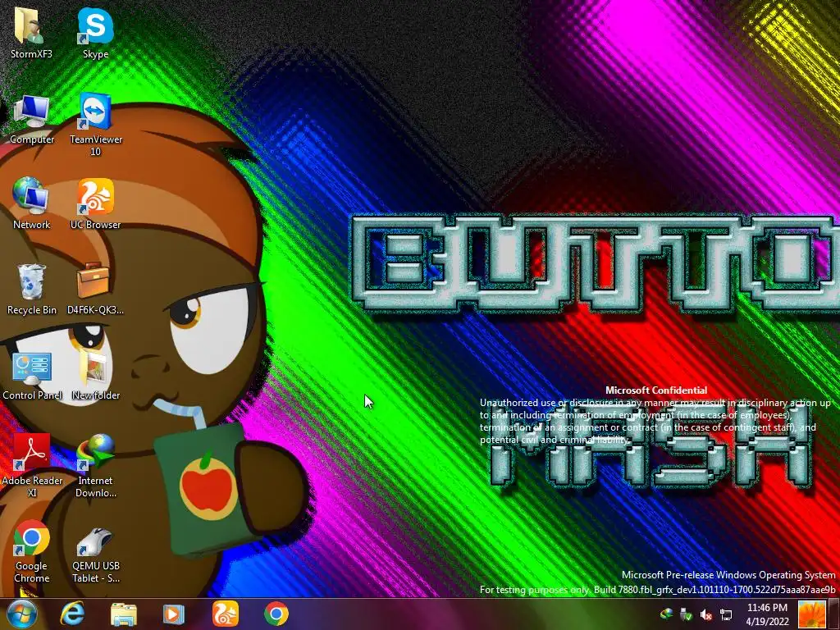Open the StormXF3 user folder icon

[31, 33]
